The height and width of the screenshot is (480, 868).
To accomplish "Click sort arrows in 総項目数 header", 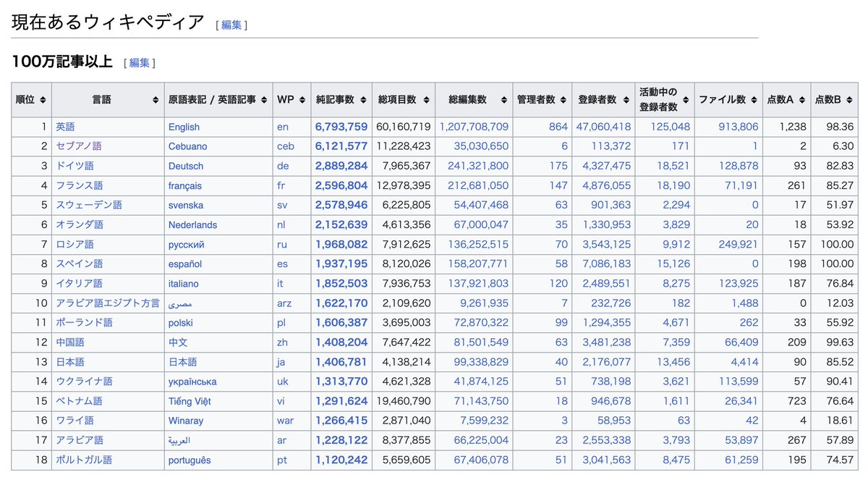I will 425,100.
